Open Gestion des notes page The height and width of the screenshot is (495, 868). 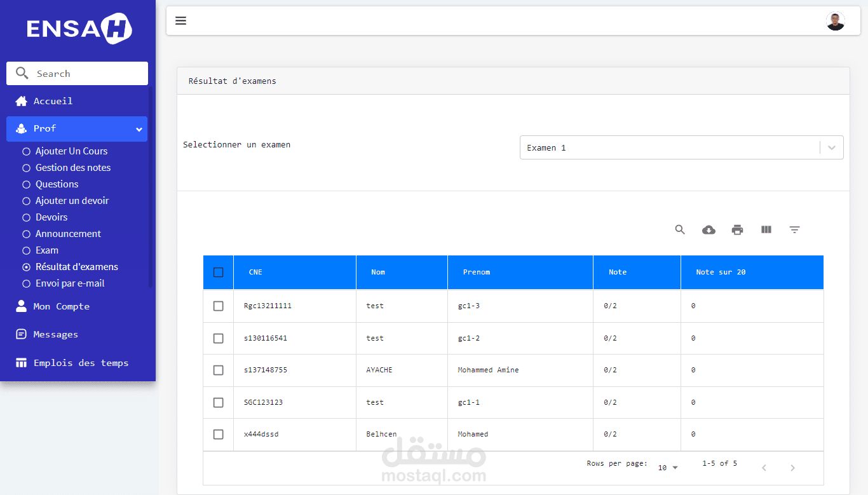click(x=73, y=168)
